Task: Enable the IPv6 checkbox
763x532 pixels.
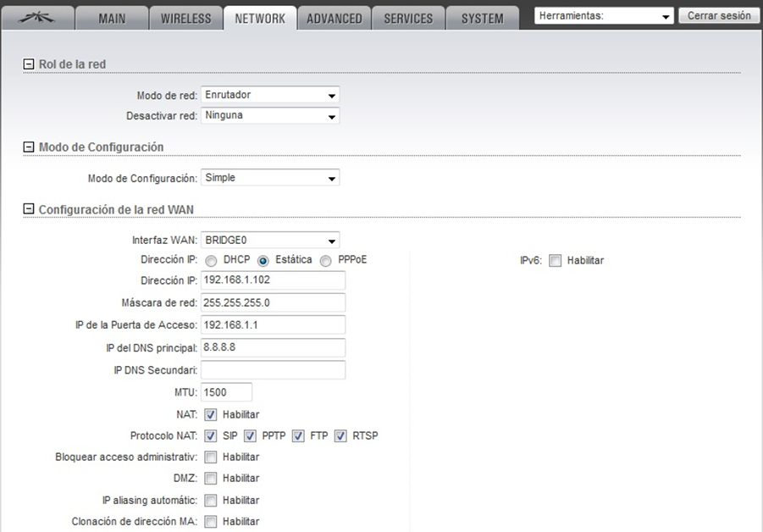Action: point(556,261)
